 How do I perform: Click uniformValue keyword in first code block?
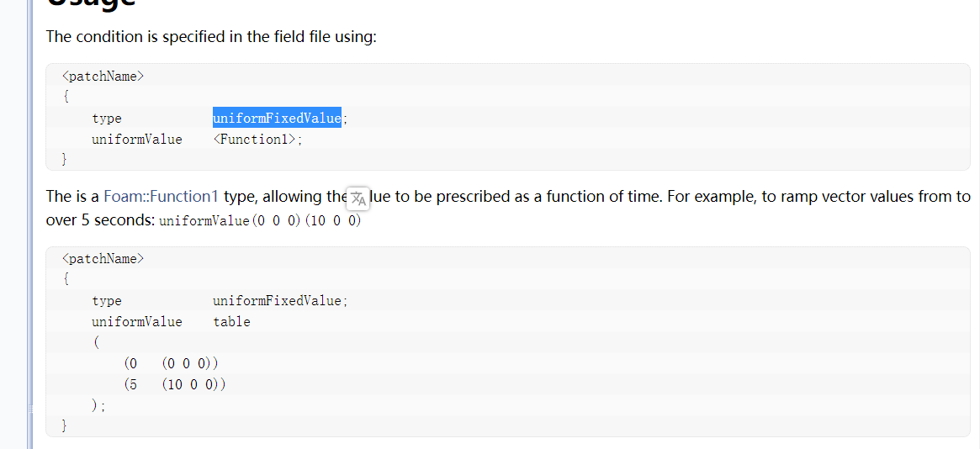(137, 140)
